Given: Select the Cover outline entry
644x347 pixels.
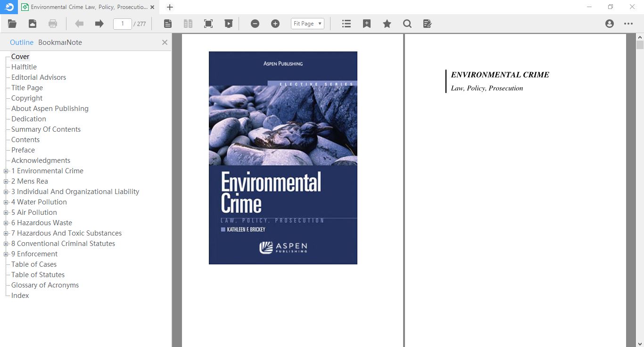Looking at the screenshot, I should pos(20,57).
